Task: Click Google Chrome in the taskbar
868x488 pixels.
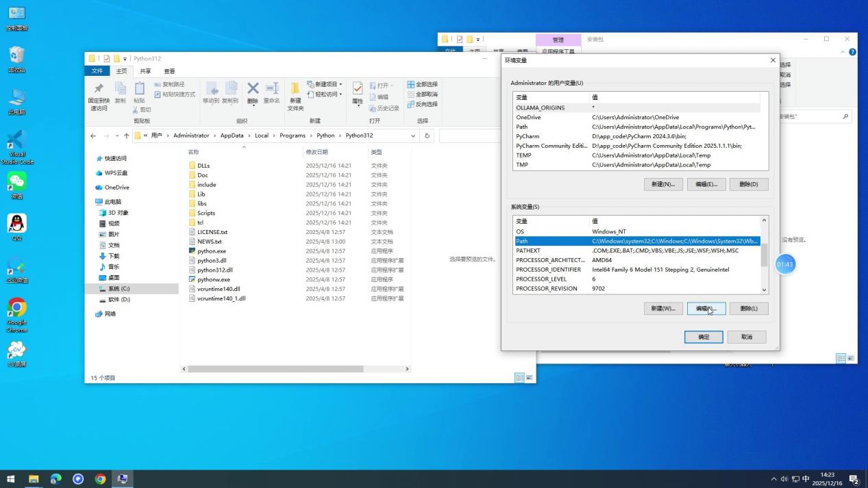Action: (x=100, y=479)
